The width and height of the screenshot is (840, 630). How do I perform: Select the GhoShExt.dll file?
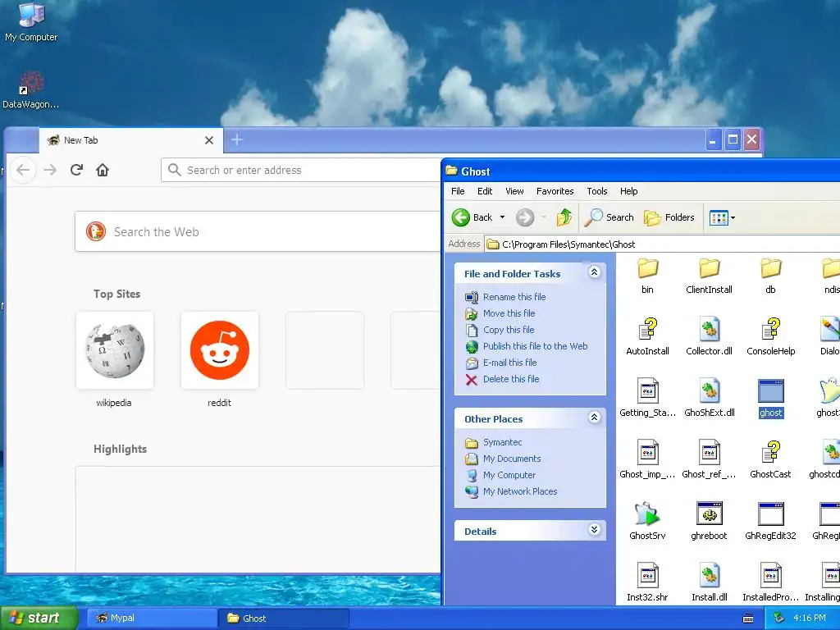coord(710,398)
